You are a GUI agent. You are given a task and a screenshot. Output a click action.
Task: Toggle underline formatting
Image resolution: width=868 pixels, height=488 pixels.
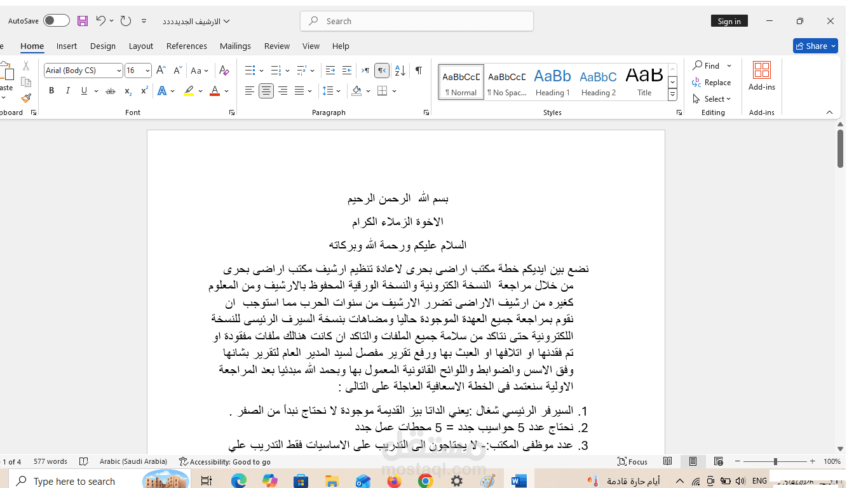click(x=84, y=91)
